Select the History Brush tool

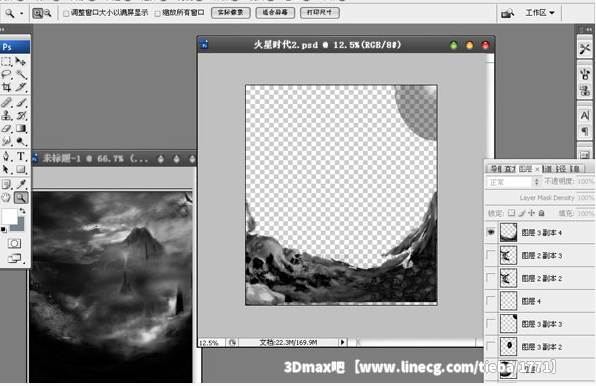coord(21,115)
